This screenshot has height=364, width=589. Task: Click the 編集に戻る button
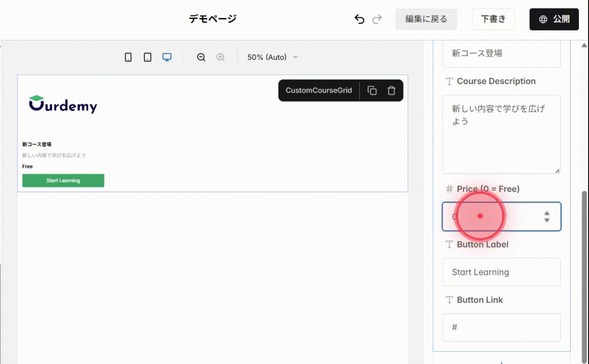click(x=426, y=19)
